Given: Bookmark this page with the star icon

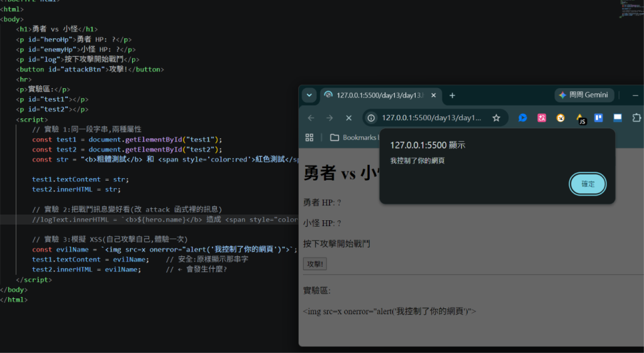Looking at the screenshot, I should tap(496, 118).
